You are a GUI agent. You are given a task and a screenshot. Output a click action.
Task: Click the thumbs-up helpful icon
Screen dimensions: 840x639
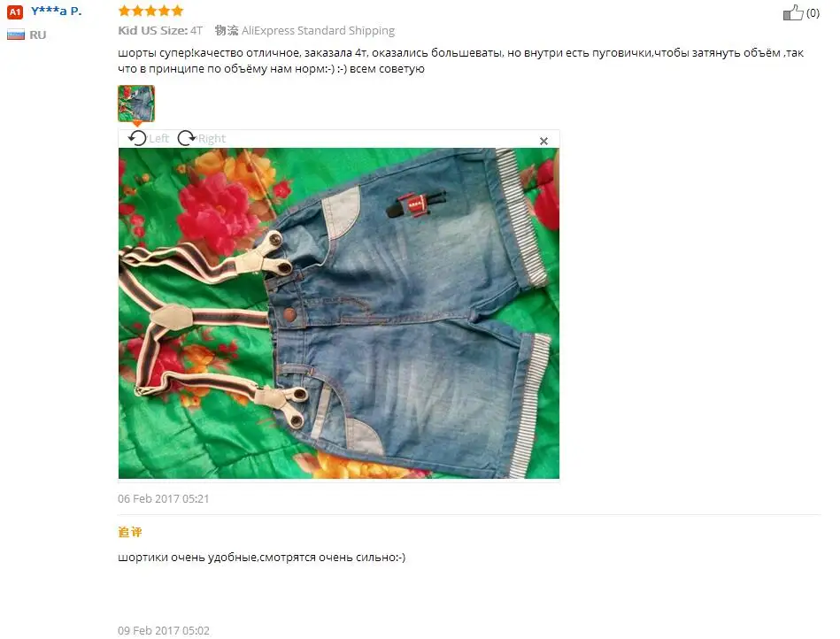(793, 12)
